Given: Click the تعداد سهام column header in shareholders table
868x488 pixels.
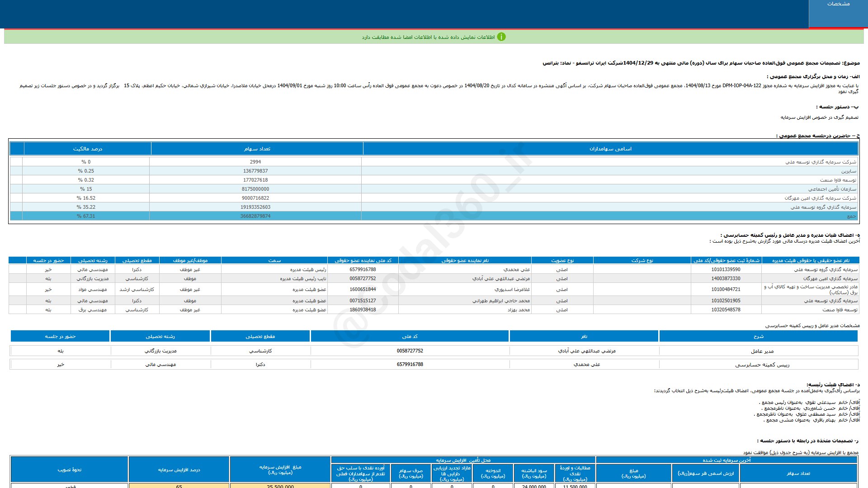Looking at the screenshot, I should click(x=257, y=149).
